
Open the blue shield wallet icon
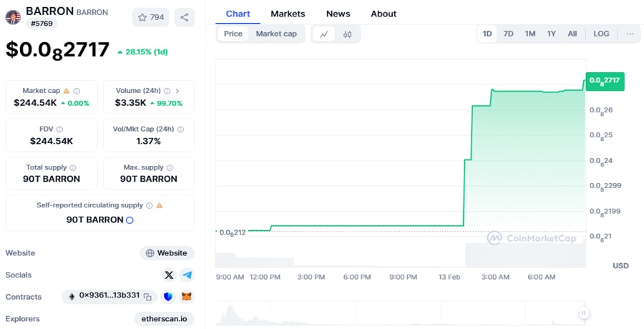(168, 297)
